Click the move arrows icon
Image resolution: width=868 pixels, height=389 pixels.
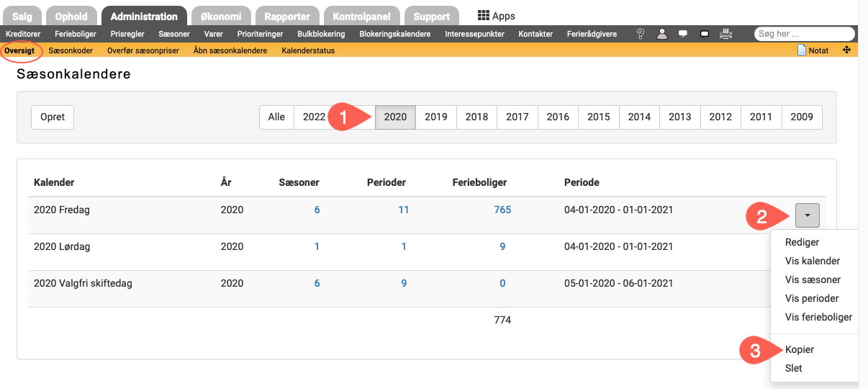coord(846,50)
